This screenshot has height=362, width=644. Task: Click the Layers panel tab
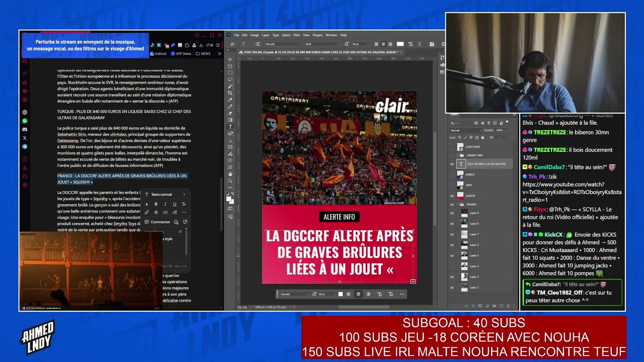pos(454,115)
